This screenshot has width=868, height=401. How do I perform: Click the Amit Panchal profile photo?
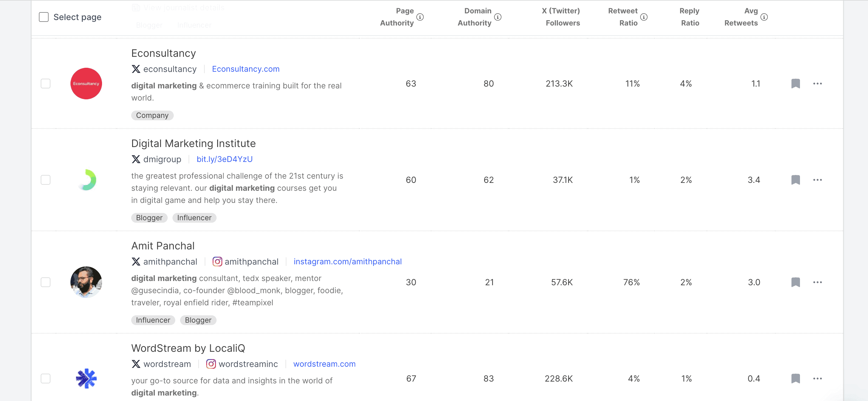[86, 283]
